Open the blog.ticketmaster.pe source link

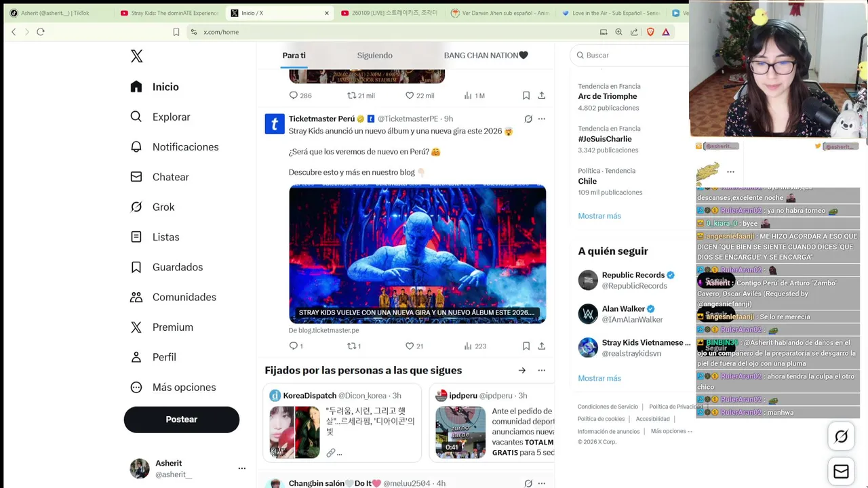click(324, 330)
